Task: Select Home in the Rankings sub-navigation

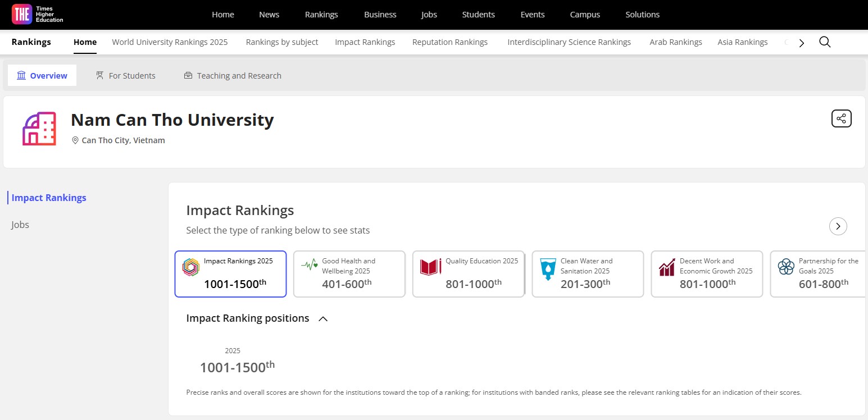Action: (x=85, y=42)
